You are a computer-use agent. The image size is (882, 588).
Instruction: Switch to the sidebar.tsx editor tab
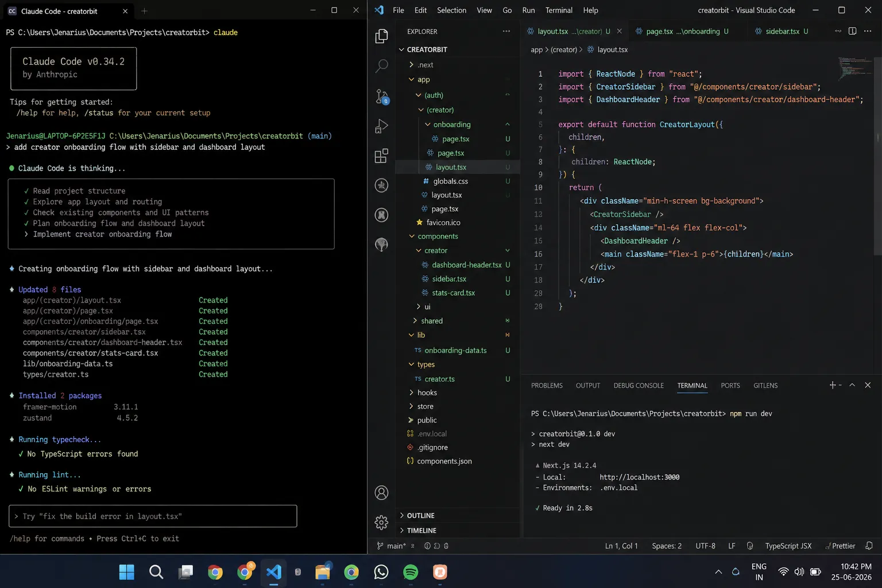(782, 32)
